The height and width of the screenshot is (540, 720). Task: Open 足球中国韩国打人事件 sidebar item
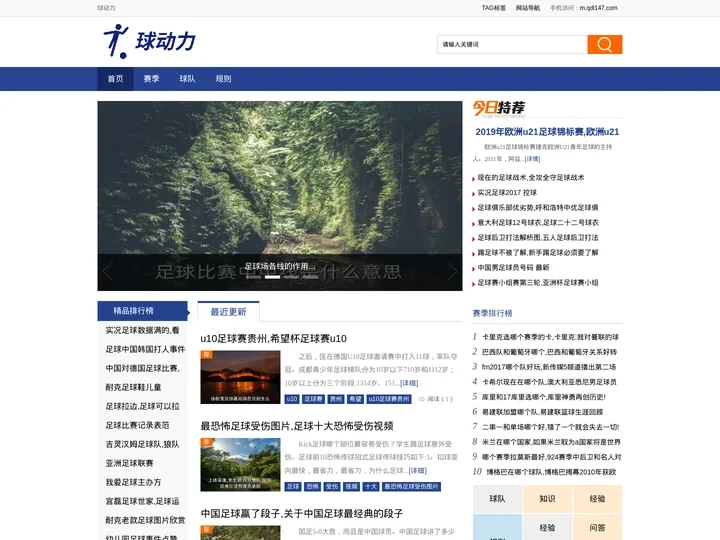coord(145,349)
